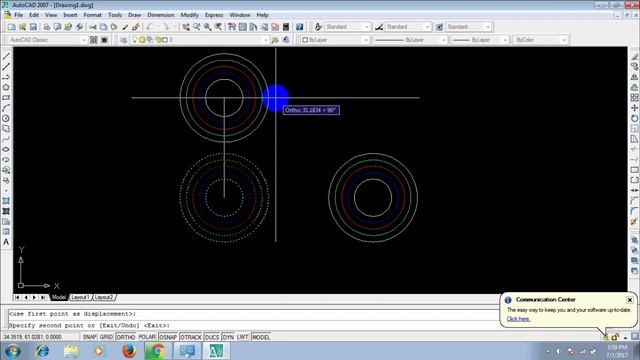Toggle GRID display in status bar
640x360 pixels.
106,337
